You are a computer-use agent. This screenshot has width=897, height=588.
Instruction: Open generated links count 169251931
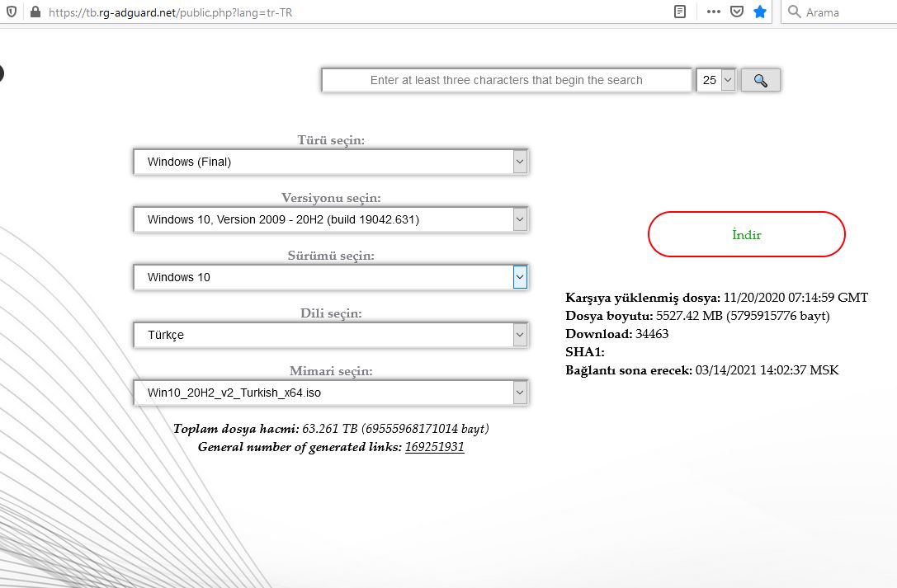[434, 447]
